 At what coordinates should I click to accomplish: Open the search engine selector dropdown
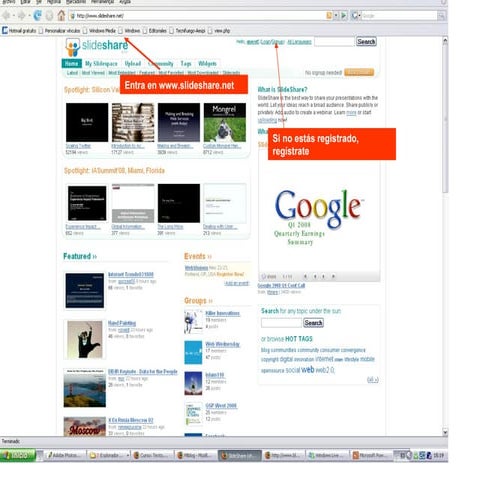tap(356, 15)
